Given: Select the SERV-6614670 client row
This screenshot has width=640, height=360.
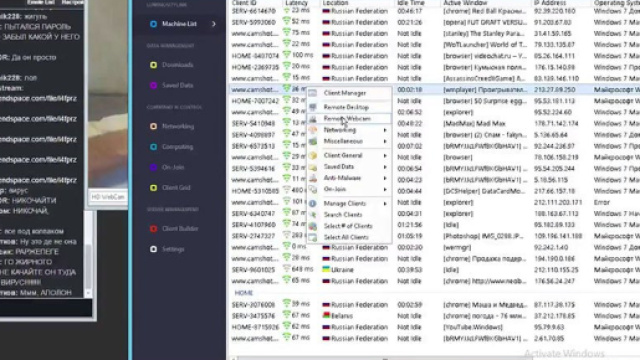Looking at the screenshot, I should (433, 11).
